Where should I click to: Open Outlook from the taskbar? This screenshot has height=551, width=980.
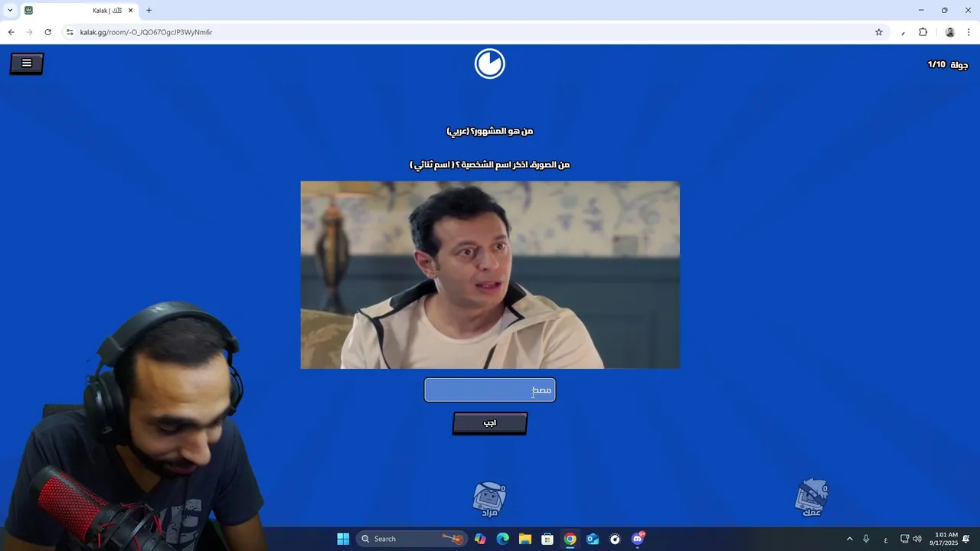click(x=593, y=539)
